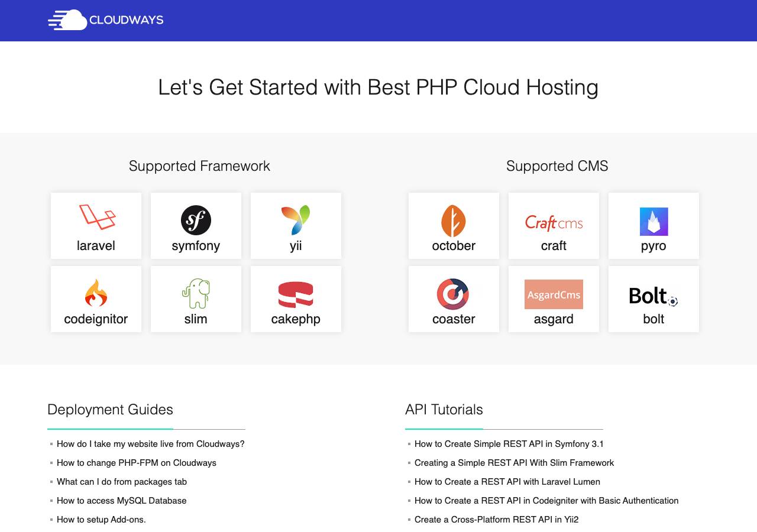757x532 pixels.
Task: Open Symfony 3.1 REST API tutorial
Action: click(x=509, y=444)
